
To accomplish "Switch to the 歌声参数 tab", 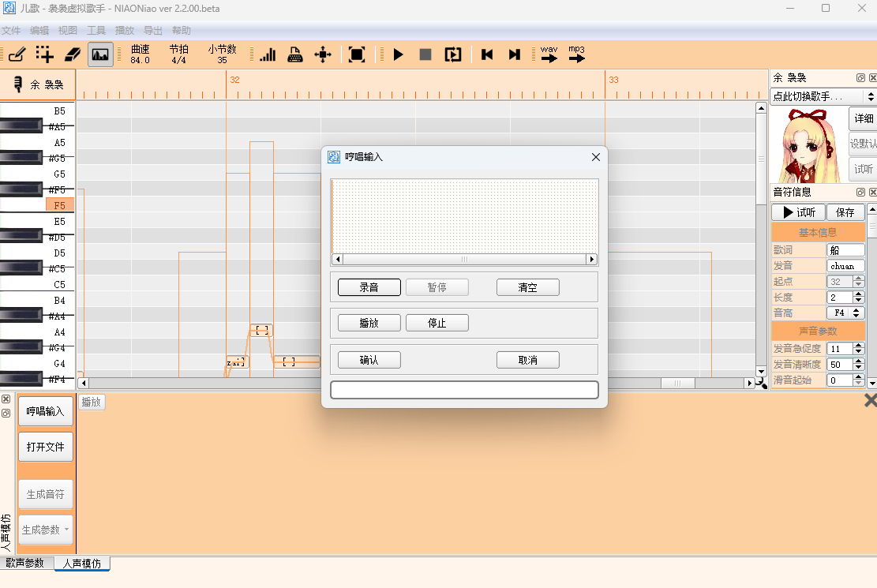I will (x=25, y=564).
